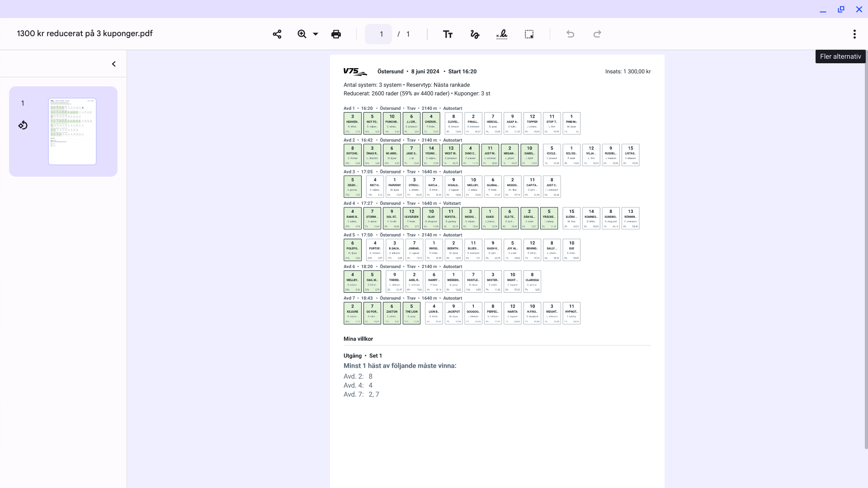Open the three-dot more options menu
The width and height of the screenshot is (868, 488).
854,34
